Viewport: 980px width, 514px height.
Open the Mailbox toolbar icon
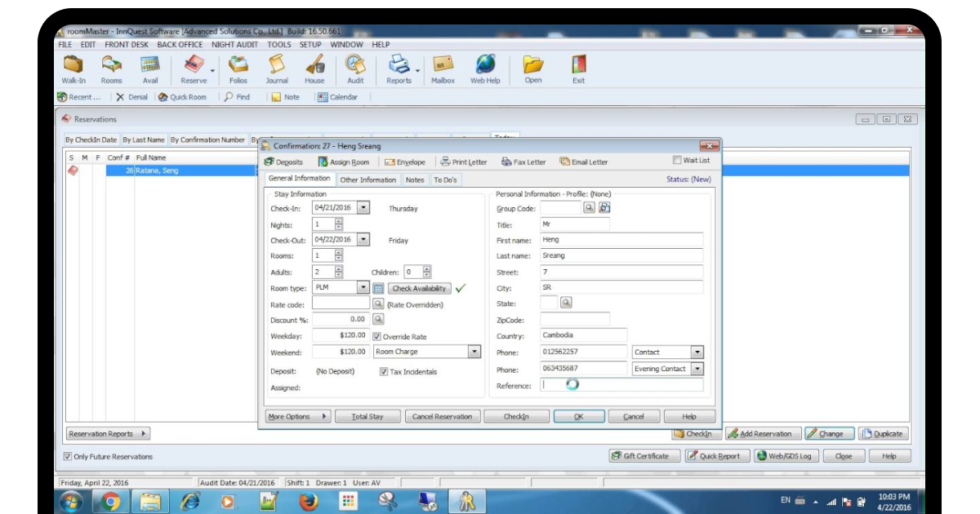coord(443,69)
